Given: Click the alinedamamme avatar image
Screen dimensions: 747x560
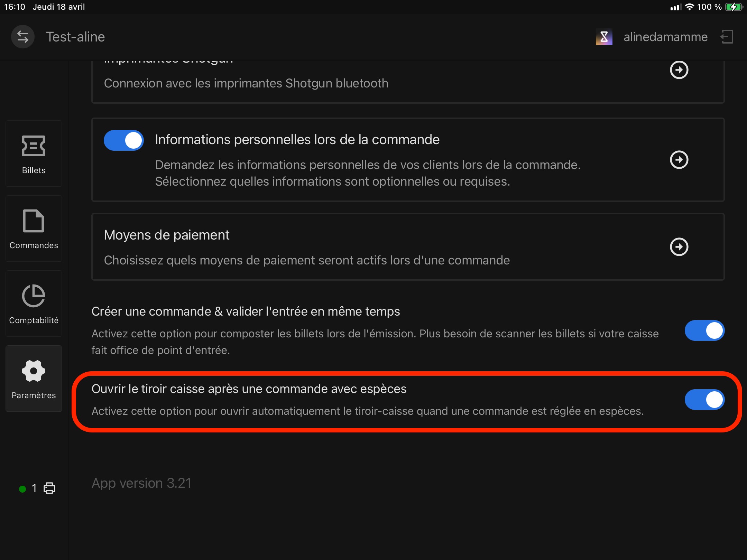Looking at the screenshot, I should pyautogui.click(x=604, y=37).
